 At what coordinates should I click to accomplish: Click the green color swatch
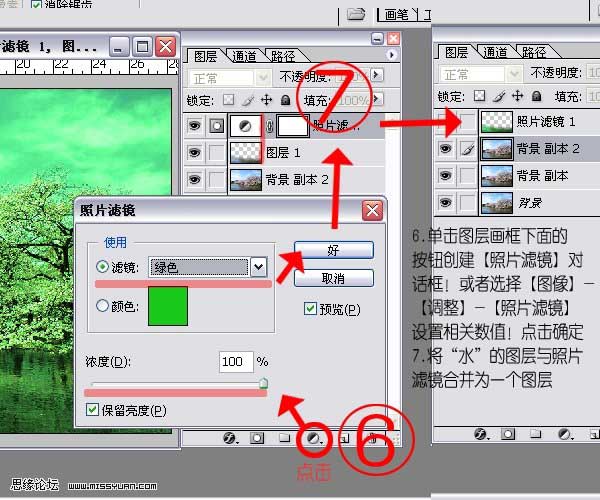point(168,306)
